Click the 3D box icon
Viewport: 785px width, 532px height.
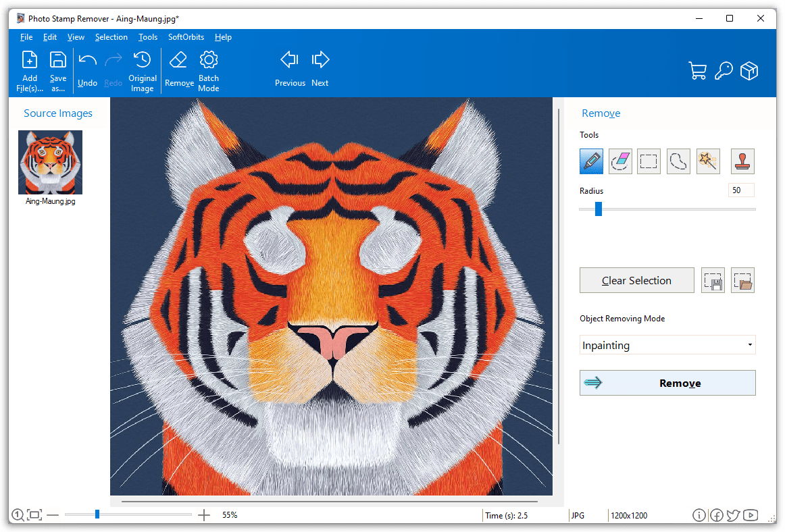[749, 71]
